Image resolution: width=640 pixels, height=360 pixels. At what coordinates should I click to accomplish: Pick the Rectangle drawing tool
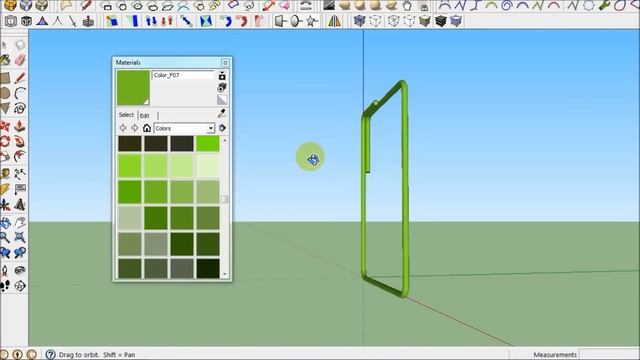pyautogui.click(x=5, y=78)
